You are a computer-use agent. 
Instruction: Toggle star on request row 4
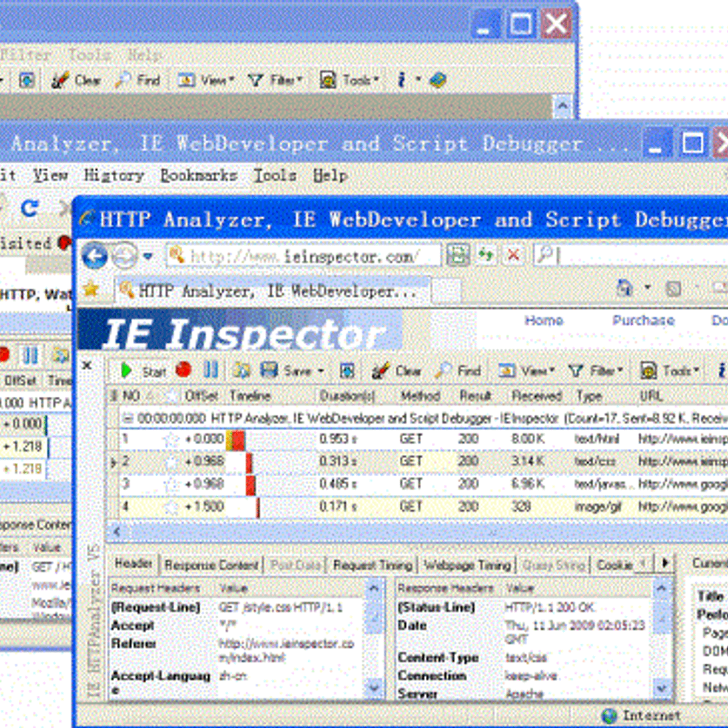click(172, 507)
